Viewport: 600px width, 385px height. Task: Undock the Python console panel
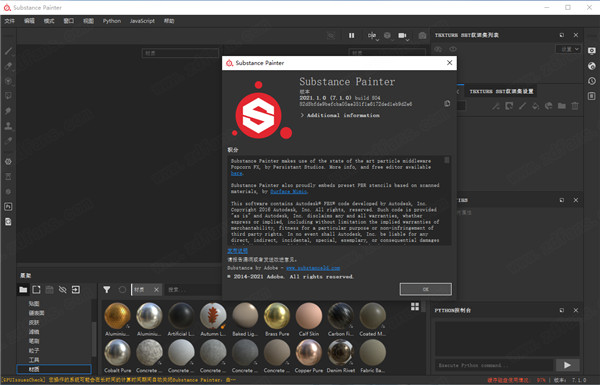(x=562, y=310)
